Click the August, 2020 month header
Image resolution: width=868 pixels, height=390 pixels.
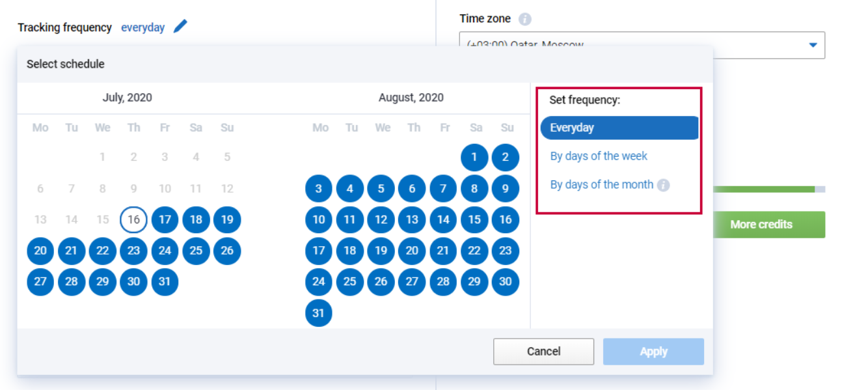[x=411, y=98]
